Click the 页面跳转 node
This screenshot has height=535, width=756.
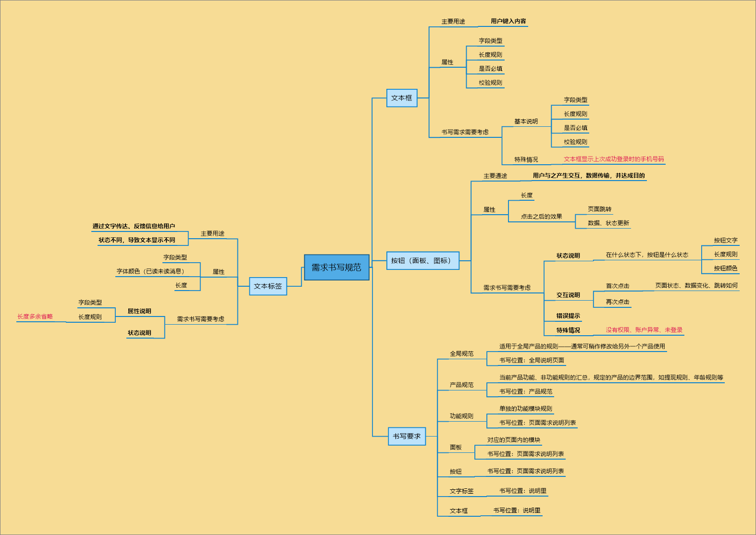[599, 209]
